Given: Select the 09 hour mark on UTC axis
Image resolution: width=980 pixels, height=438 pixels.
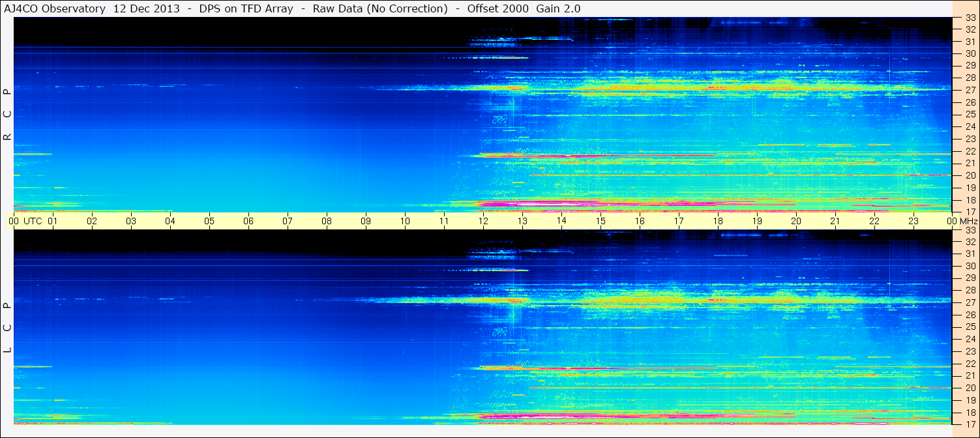Looking at the screenshot, I should point(366,221).
